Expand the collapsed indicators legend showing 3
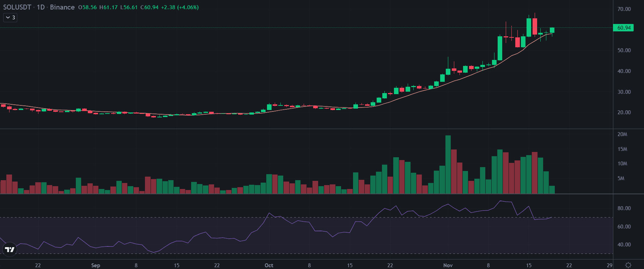 click(10, 17)
